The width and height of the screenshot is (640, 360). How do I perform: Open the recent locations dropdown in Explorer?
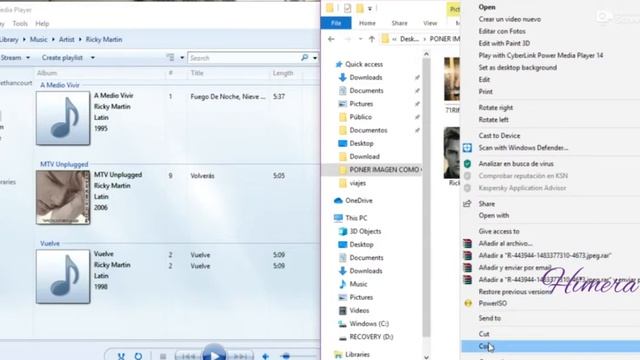click(360, 39)
